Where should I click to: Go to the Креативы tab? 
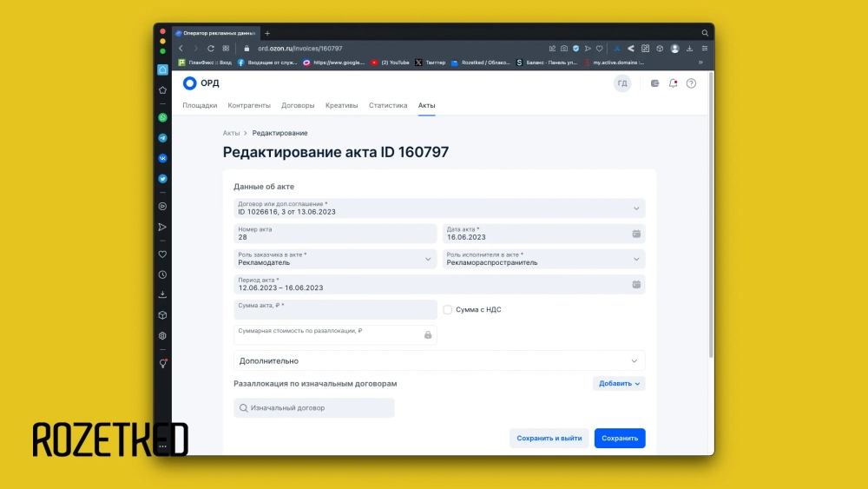[341, 105]
